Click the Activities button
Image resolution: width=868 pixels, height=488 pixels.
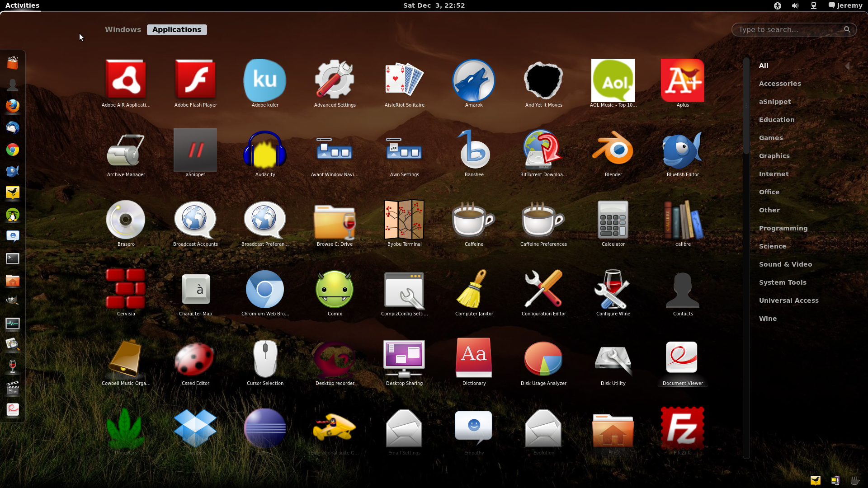point(22,5)
